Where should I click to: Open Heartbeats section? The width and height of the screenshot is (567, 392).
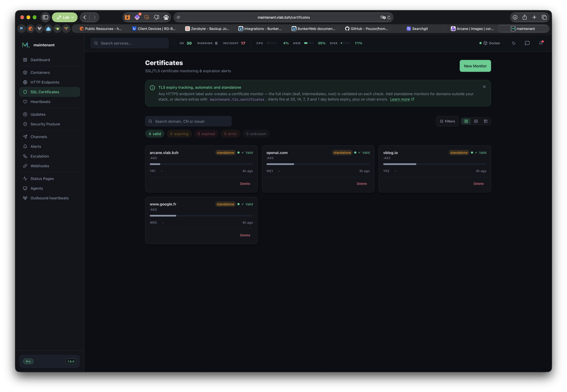pos(49,102)
